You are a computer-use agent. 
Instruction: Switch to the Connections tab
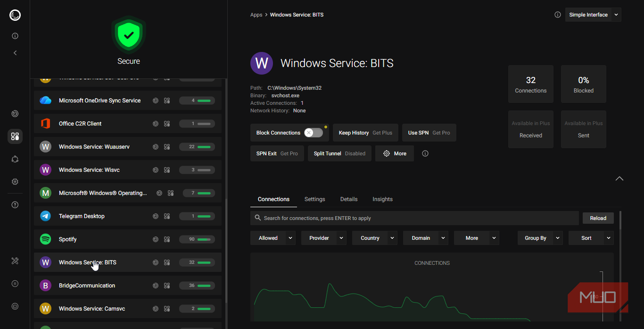point(273,199)
